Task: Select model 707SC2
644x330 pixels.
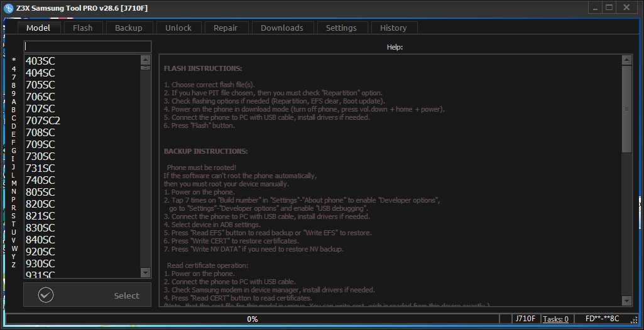Action: (82, 120)
